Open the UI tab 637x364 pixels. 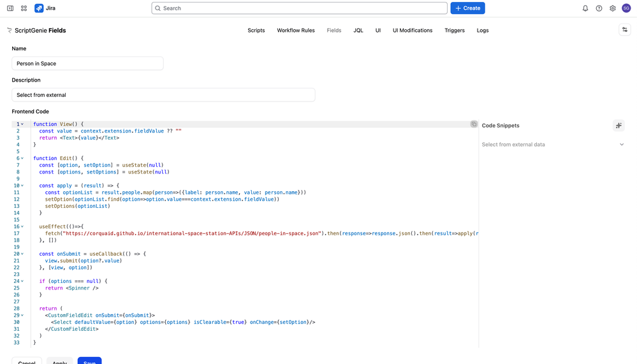pyautogui.click(x=378, y=31)
